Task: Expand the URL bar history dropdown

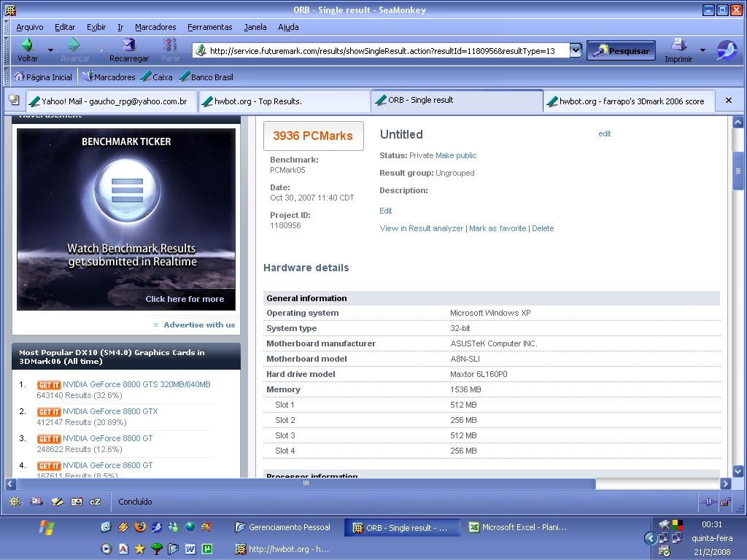Action: [576, 50]
